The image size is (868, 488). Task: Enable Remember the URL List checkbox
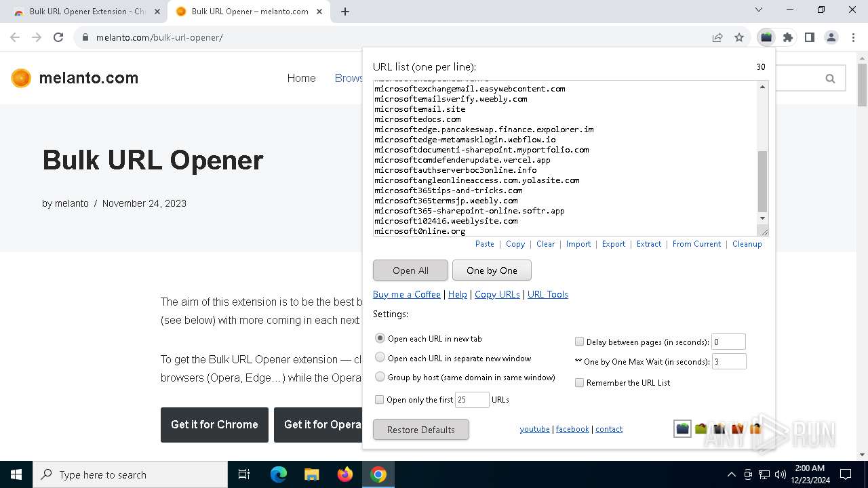[x=580, y=382]
